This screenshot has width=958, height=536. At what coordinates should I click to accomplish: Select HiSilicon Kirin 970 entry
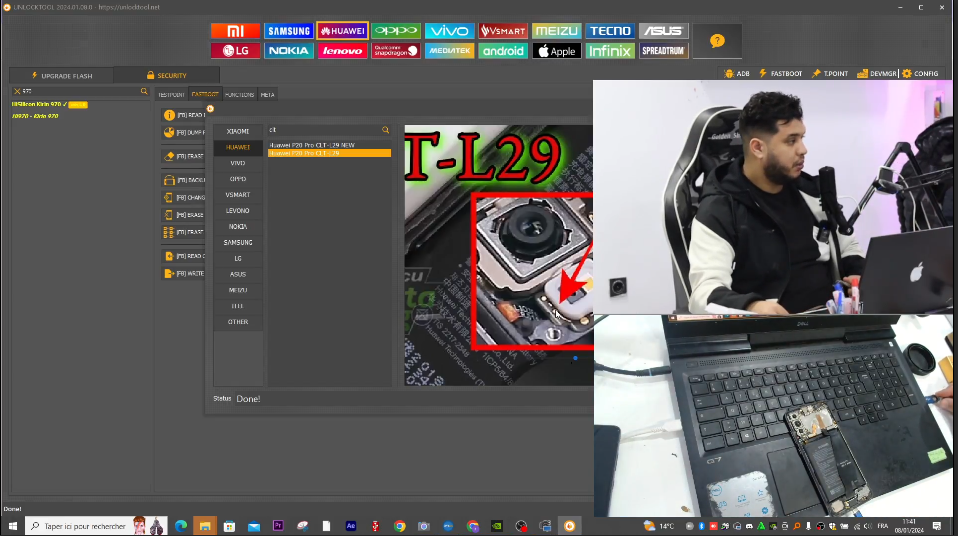point(49,105)
